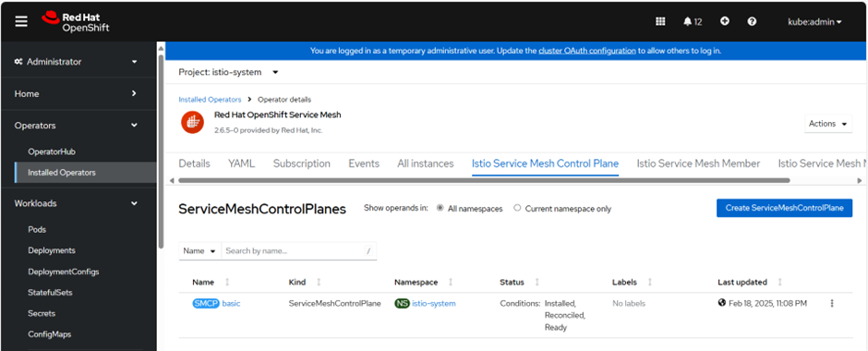Open the application launcher grid icon

[660, 21]
